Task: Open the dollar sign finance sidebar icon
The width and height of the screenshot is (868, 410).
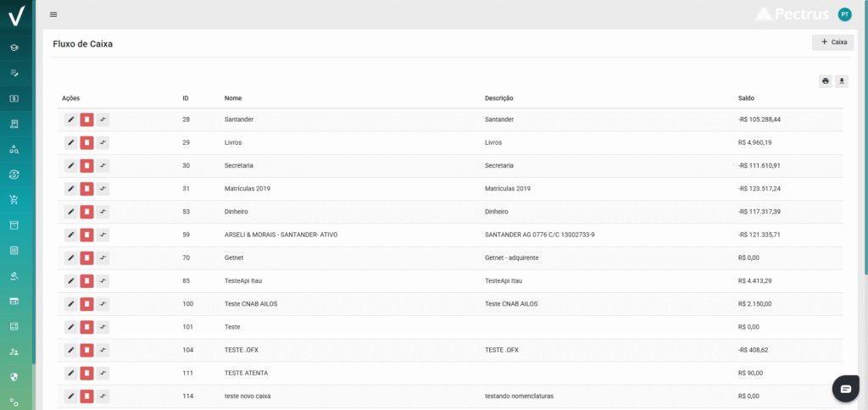Action: [x=14, y=98]
